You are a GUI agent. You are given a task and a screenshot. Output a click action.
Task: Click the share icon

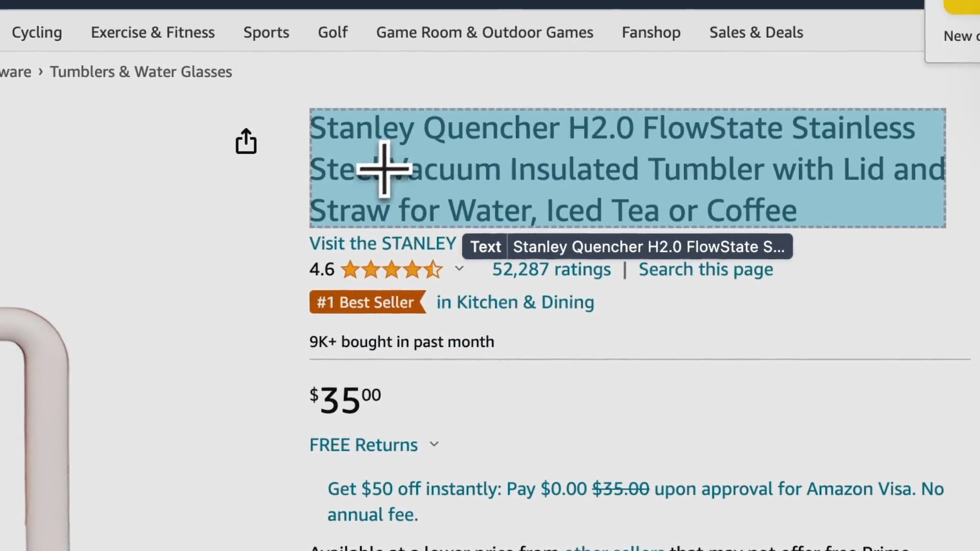246,141
